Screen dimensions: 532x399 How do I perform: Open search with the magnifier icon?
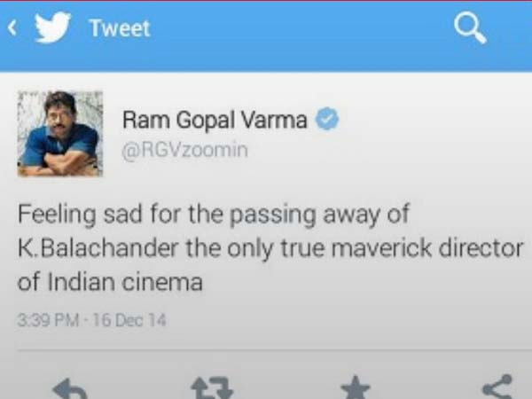click(470, 27)
